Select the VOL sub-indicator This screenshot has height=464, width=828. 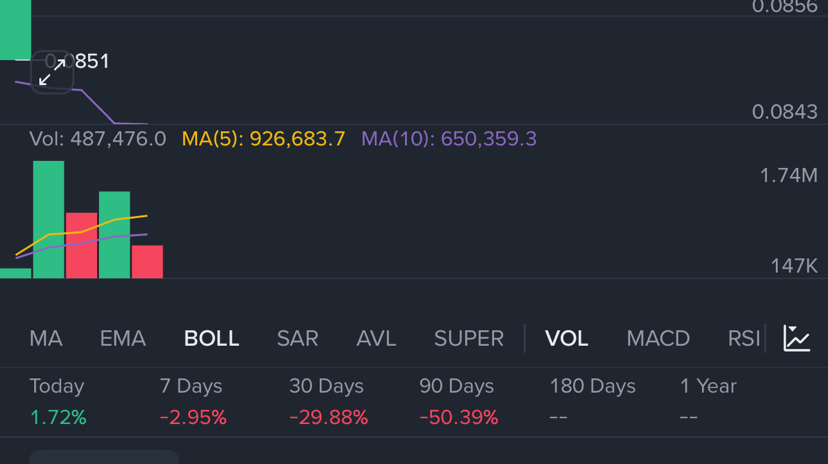click(x=566, y=339)
